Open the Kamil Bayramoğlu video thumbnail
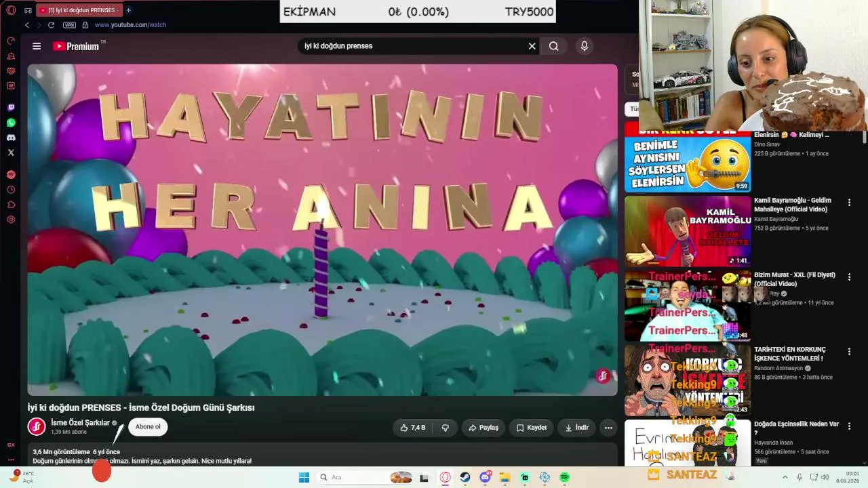The width and height of the screenshot is (868, 488). pyautogui.click(x=688, y=231)
